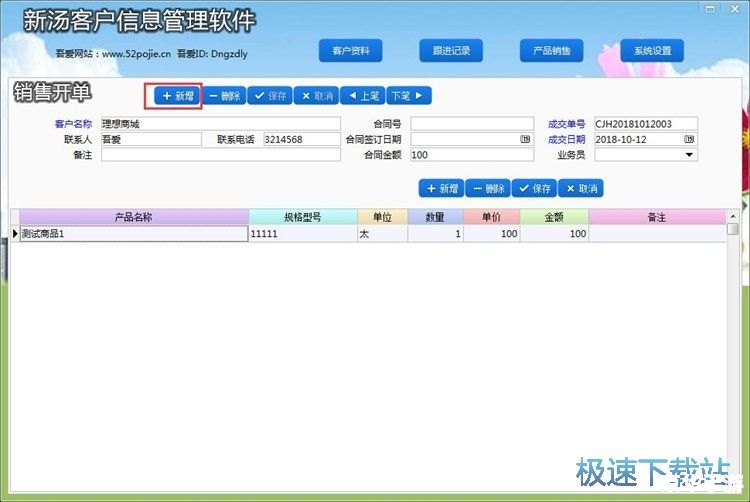Click the 成交单号 blue label
Viewport: 750px width, 502px height.
(567, 124)
